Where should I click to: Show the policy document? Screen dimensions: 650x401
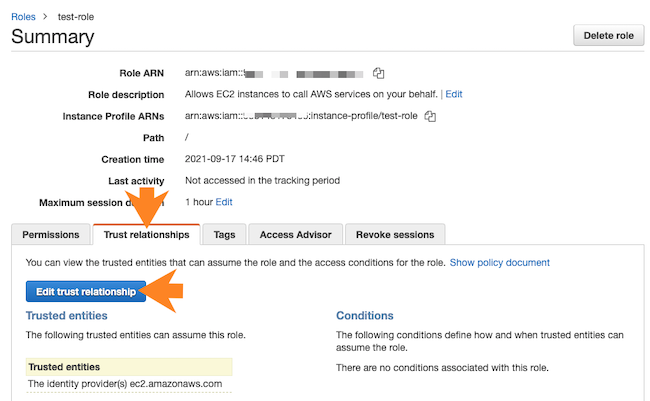pos(499,263)
